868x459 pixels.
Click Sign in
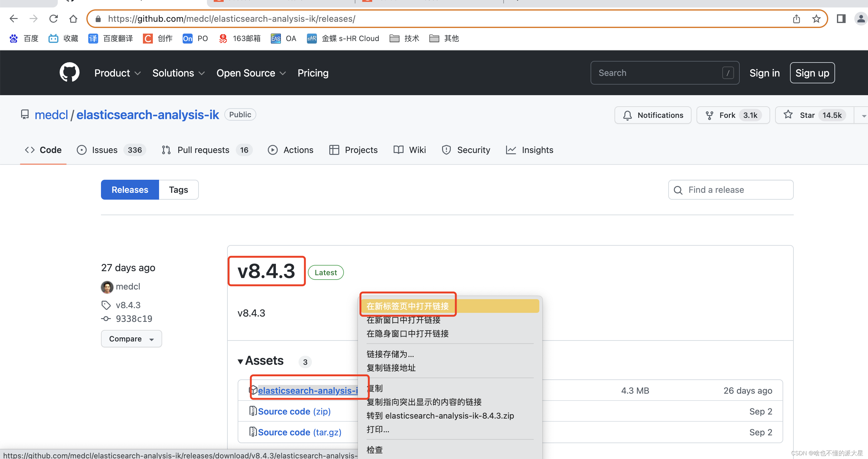click(x=765, y=73)
